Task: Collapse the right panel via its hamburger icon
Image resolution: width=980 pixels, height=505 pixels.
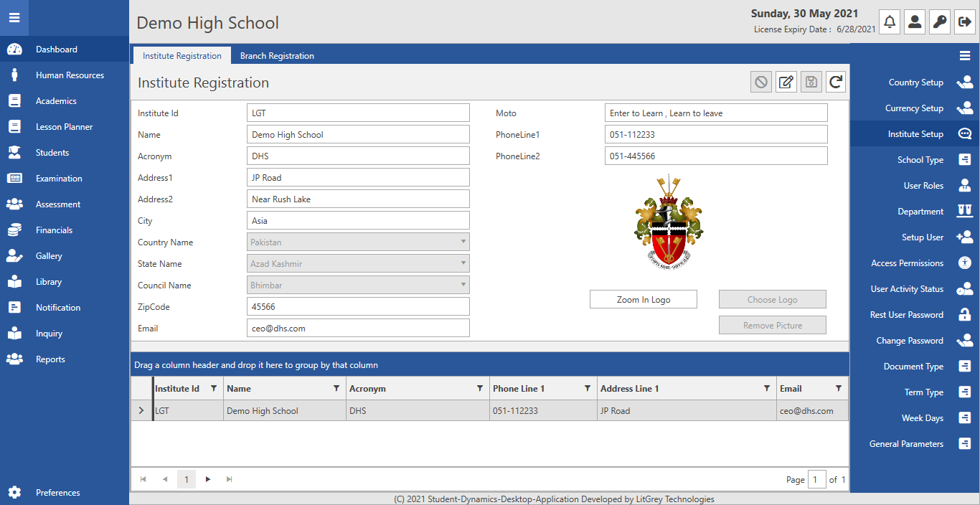Action: click(965, 56)
